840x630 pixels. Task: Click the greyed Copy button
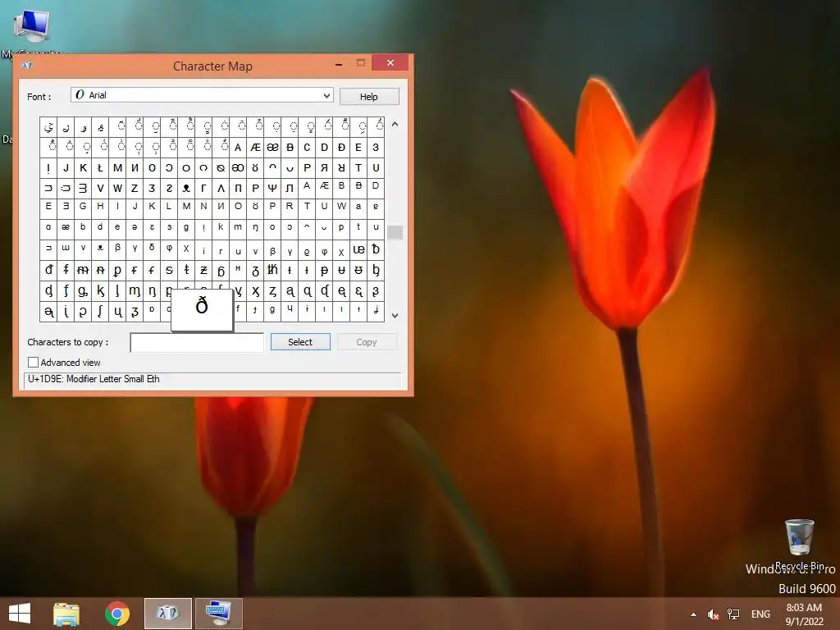367,342
